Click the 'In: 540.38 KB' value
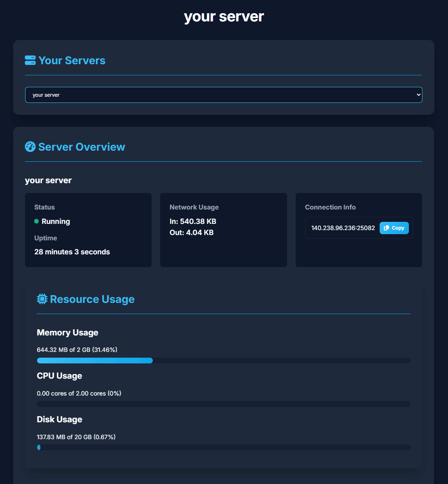This screenshot has width=448, height=484. (x=193, y=221)
